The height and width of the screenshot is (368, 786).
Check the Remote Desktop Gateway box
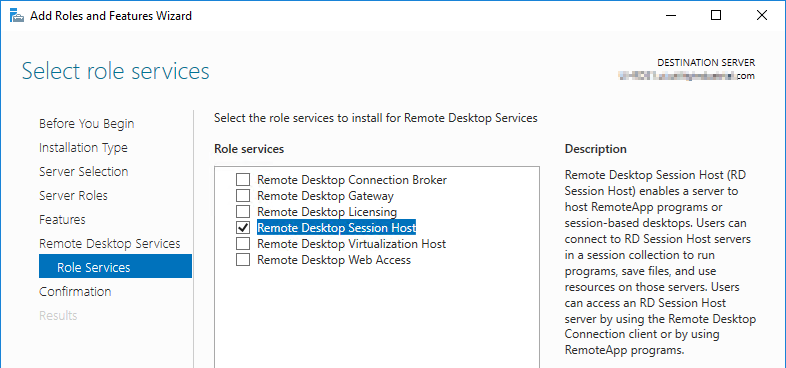click(x=243, y=196)
